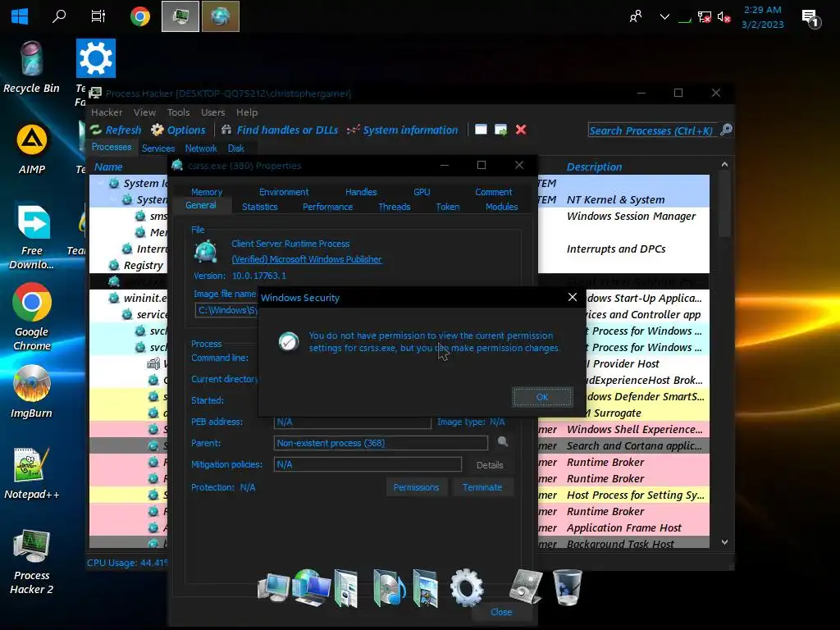Focus the Search Processes field
Screen dimensions: 840x630
click(x=651, y=130)
